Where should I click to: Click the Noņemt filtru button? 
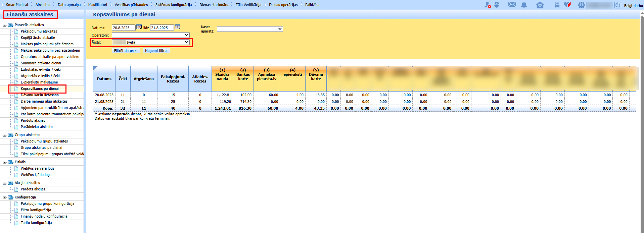[156, 51]
